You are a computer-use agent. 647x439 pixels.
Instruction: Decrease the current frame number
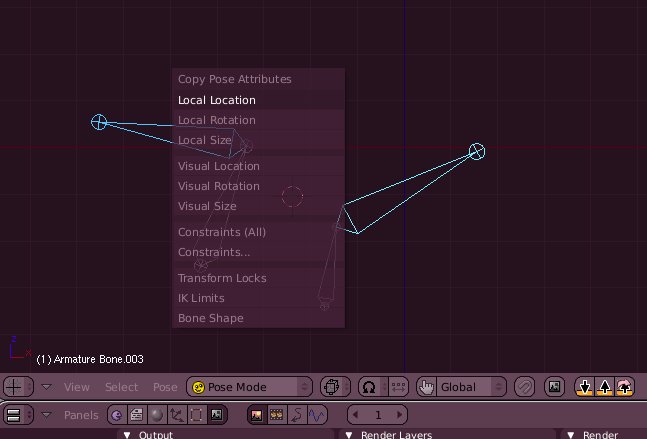356,415
